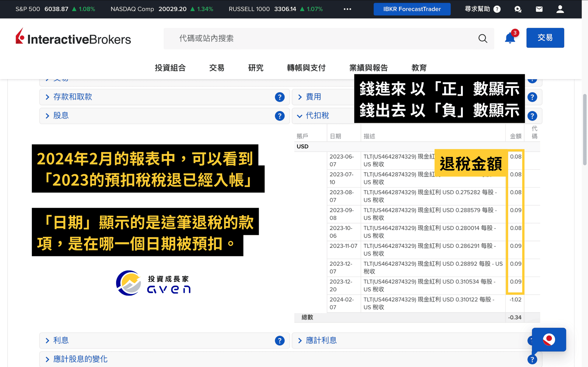Click the page vertical scrollbar
The width and height of the screenshot is (588, 367).
coord(585,129)
